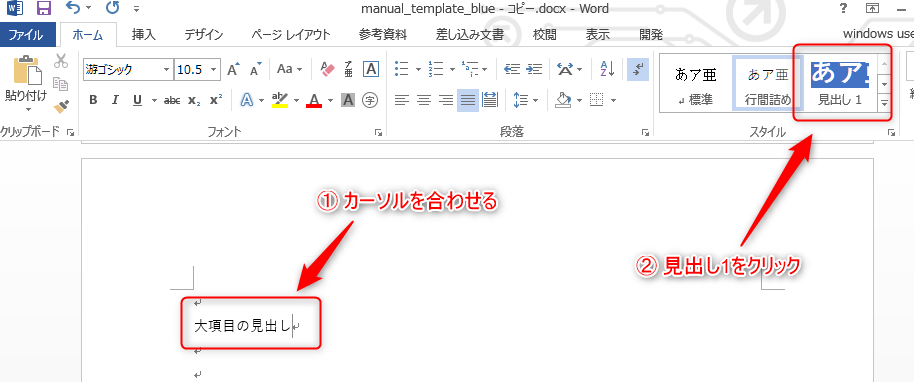This screenshot has width=914, height=382.
Task: Click the enclosed character icon
Action: (370, 100)
